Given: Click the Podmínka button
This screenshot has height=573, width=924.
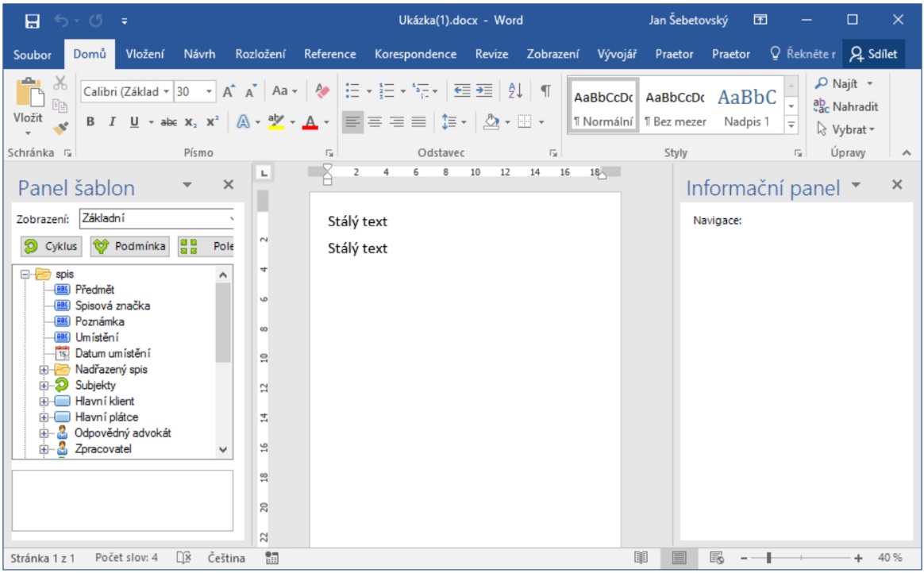Looking at the screenshot, I should (129, 246).
